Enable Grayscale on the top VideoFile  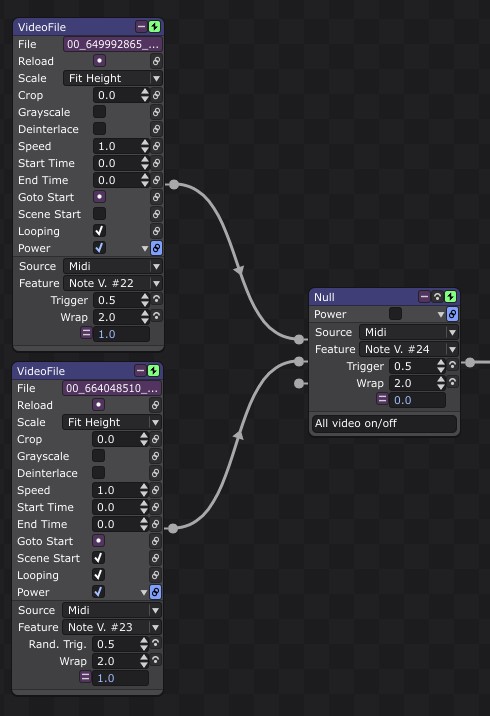99,112
